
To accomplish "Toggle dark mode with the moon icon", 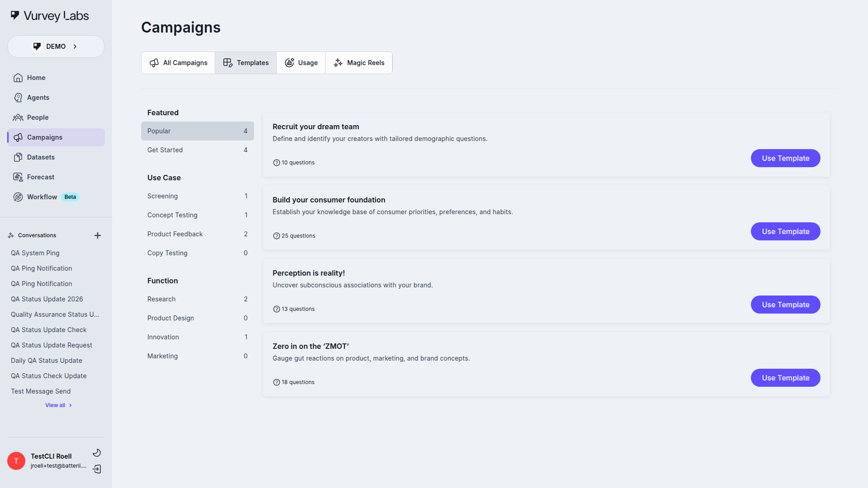I will (x=97, y=452).
